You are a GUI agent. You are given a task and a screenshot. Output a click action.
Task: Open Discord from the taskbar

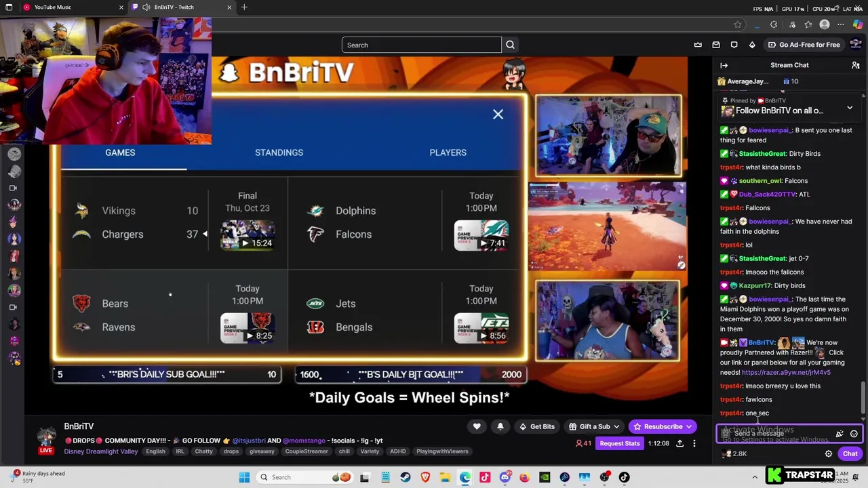[505, 477]
